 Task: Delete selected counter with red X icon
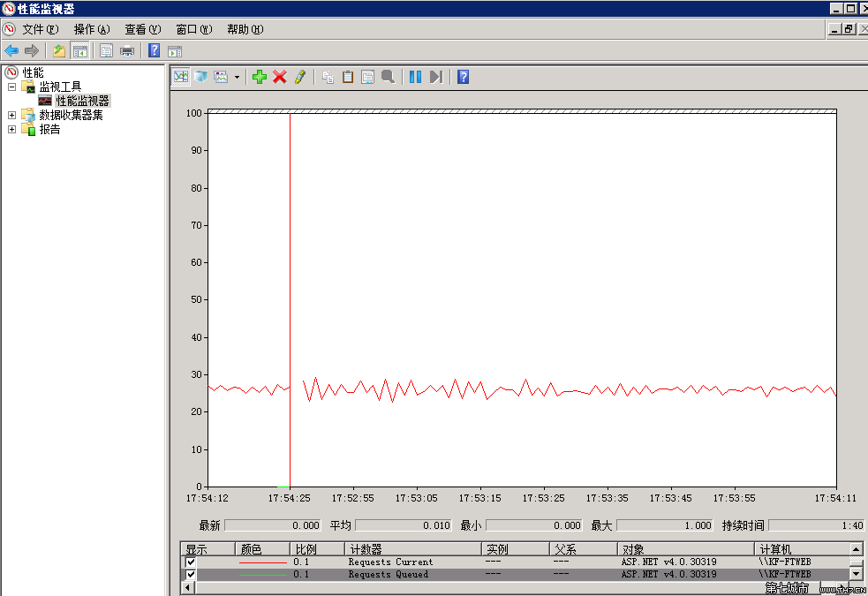tap(280, 77)
